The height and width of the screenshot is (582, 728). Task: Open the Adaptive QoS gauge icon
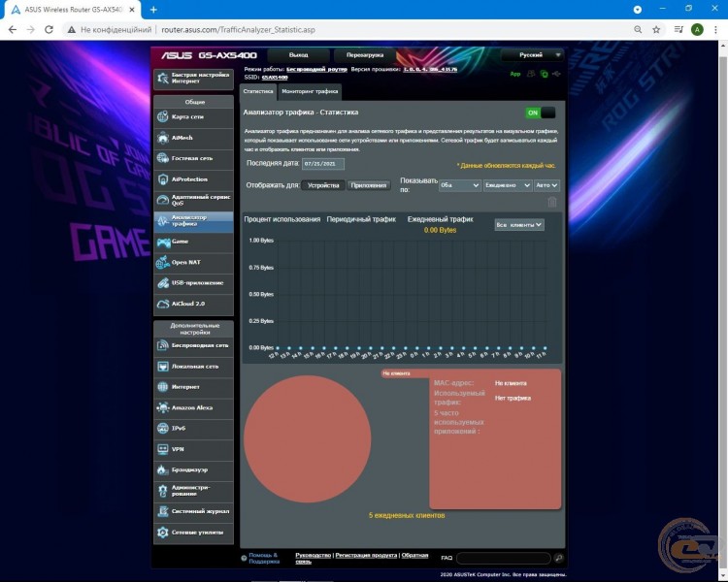tap(162, 200)
